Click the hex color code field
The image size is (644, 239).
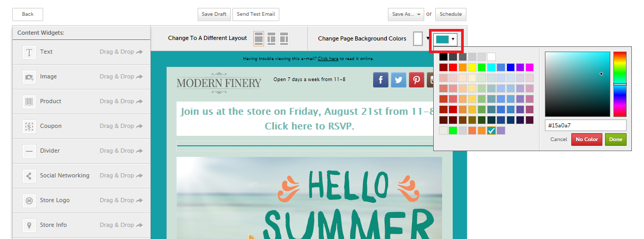[586, 125]
